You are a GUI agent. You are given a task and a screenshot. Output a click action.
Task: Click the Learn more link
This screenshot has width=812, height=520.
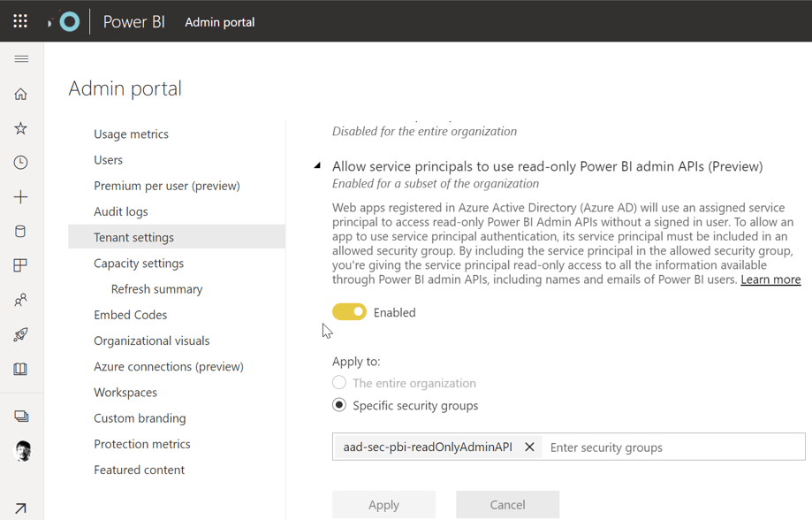tap(770, 279)
